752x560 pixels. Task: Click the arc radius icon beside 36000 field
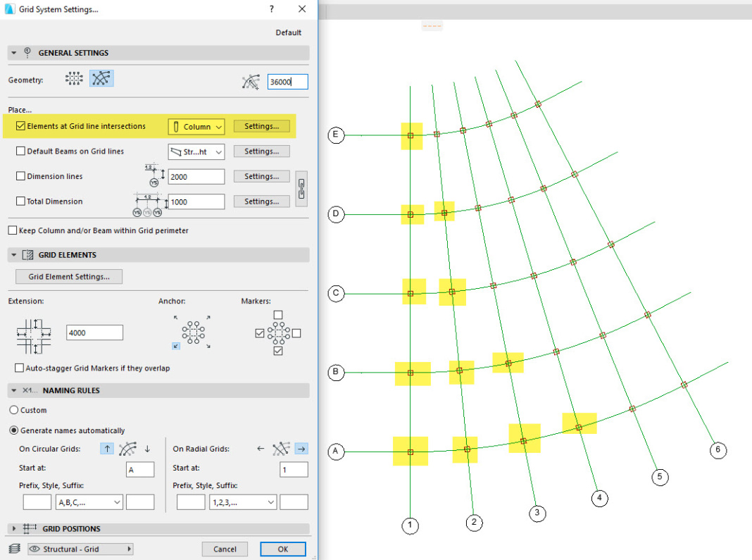point(251,81)
